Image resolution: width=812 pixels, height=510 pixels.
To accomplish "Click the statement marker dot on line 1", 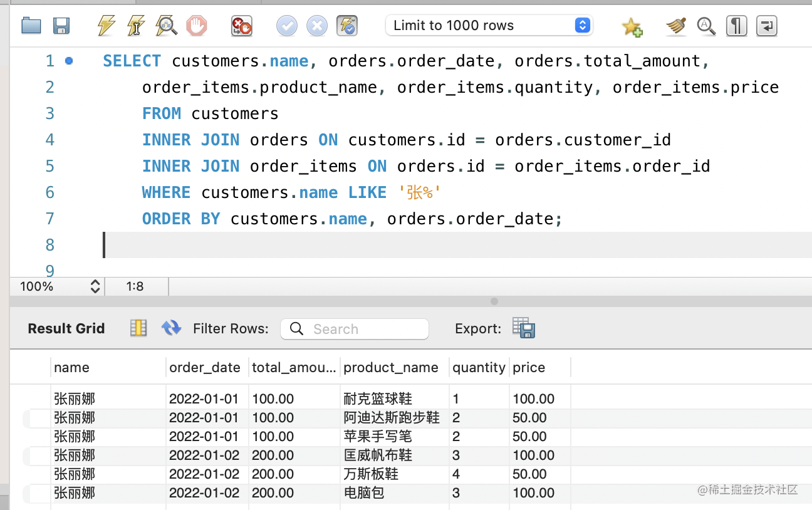I will tap(69, 61).
